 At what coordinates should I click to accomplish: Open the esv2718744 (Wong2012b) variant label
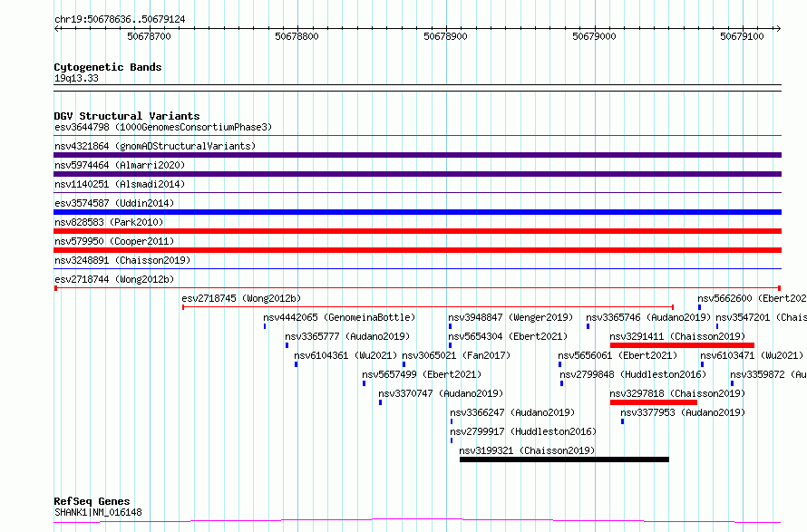[x=114, y=279]
